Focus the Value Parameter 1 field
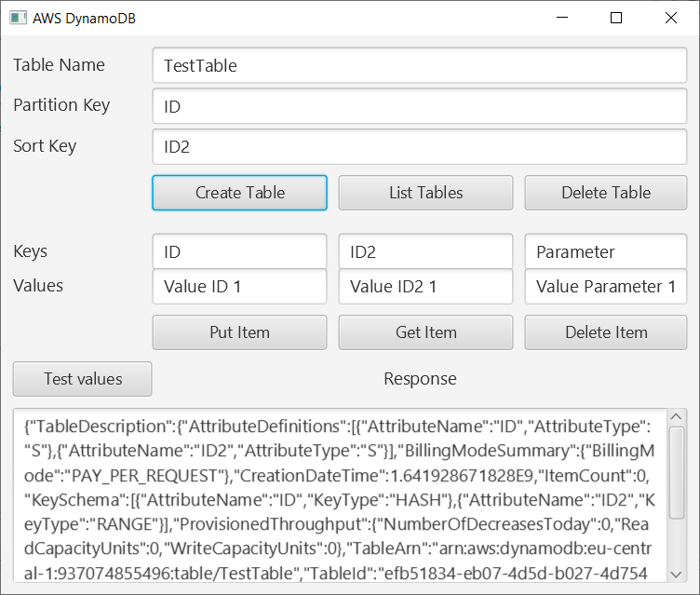The width and height of the screenshot is (700, 595). [606, 287]
